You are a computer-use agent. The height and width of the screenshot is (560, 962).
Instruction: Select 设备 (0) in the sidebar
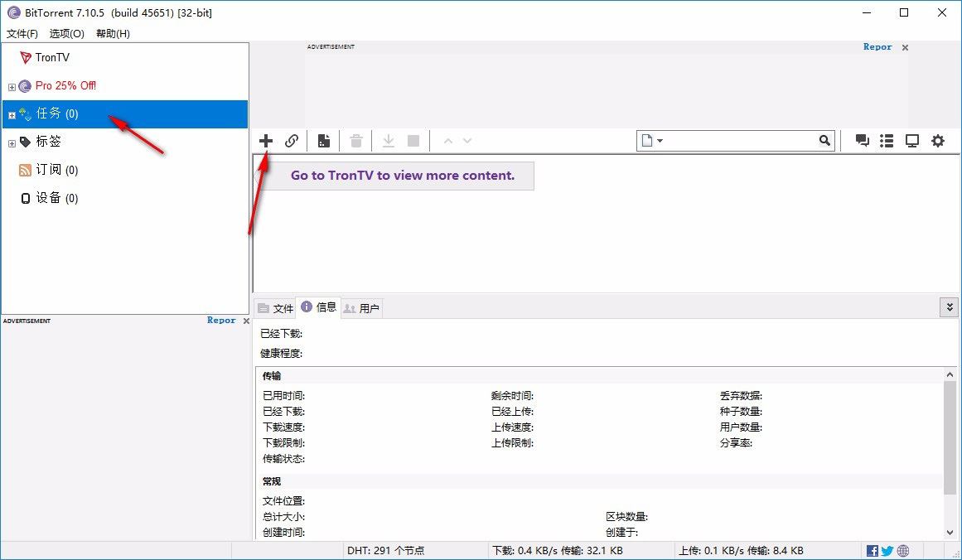coord(57,198)
